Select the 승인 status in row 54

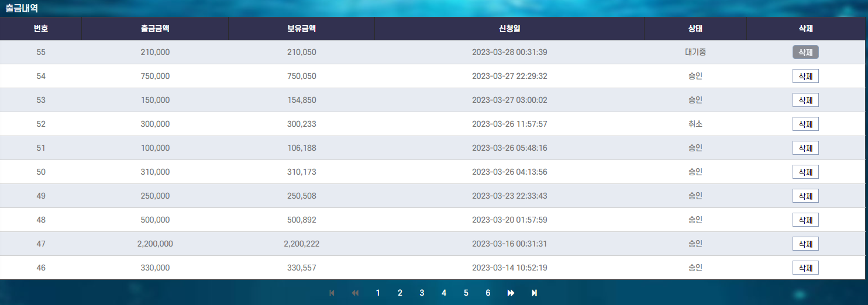(x=695, y=76)
